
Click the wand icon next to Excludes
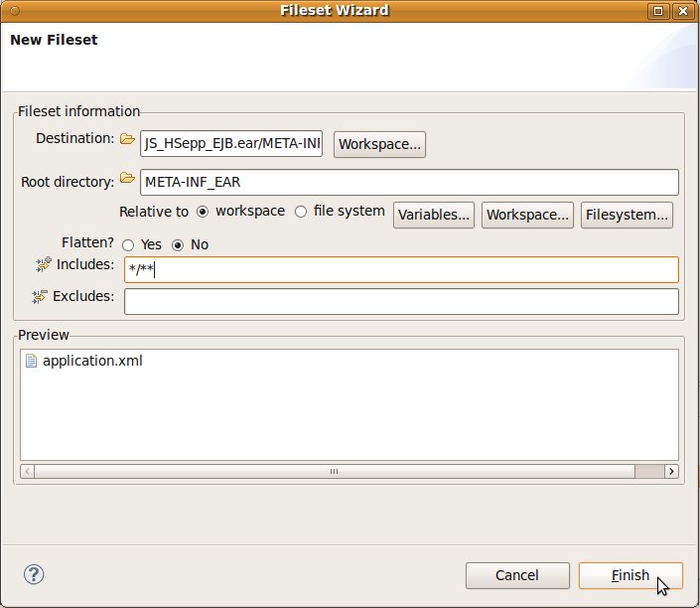point(40,297)
